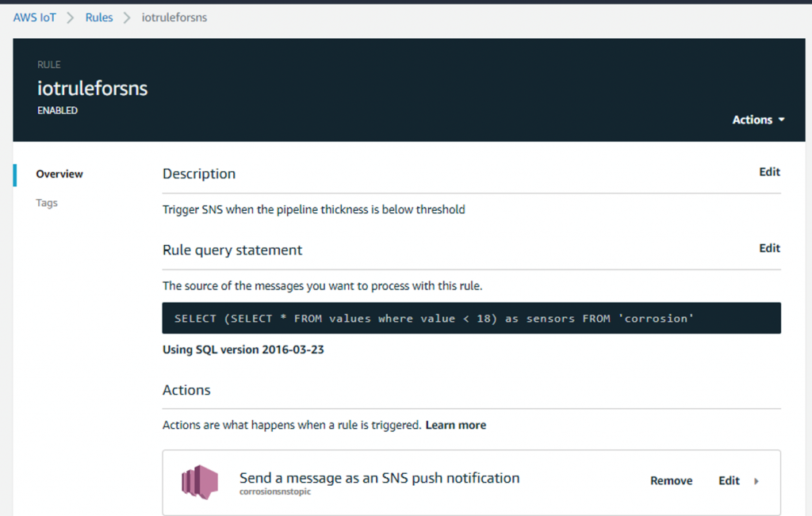Open the Actions dropdown in rule header

[758, 120]
